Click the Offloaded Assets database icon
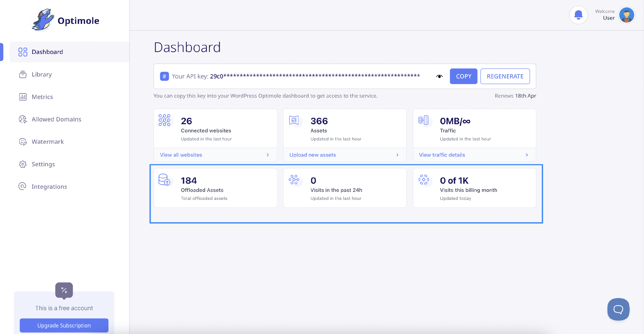The image size is (644, 334). [x=164, y=179]
